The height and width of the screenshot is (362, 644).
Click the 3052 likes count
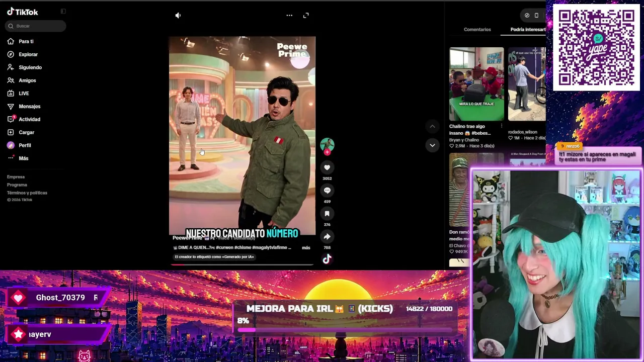click(x=327, y=178)
